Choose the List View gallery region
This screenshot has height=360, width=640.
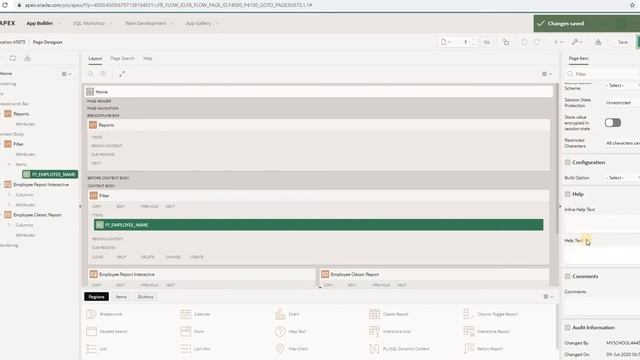(x=195, y=349)
